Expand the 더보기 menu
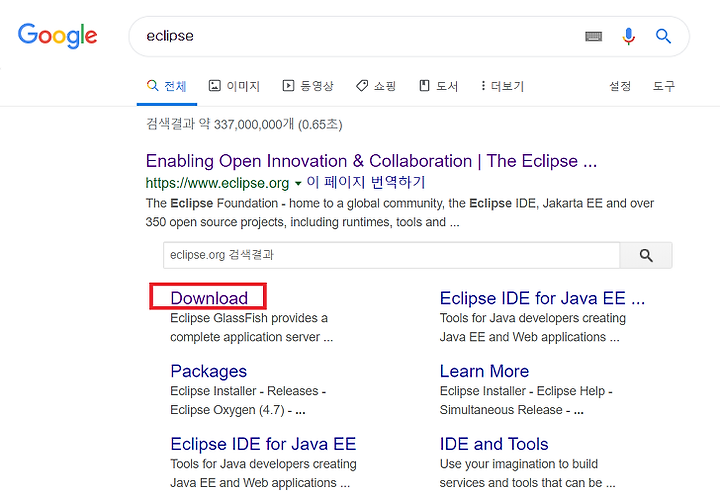 point(502,86)
